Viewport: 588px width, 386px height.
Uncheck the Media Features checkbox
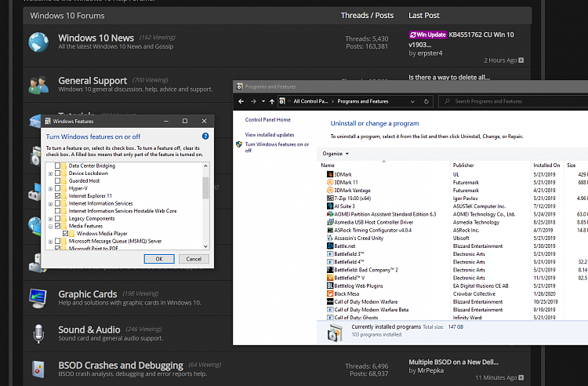pyautogui.click(x=57, y=226)
